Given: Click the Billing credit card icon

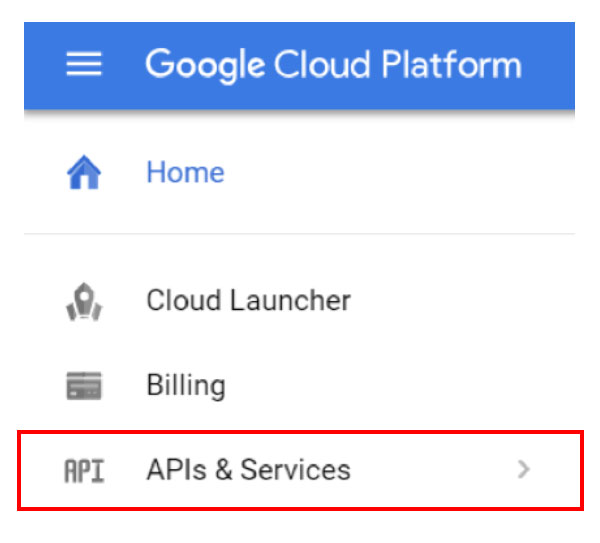Looking at the screenshot, I should click(x=84, y=385).
